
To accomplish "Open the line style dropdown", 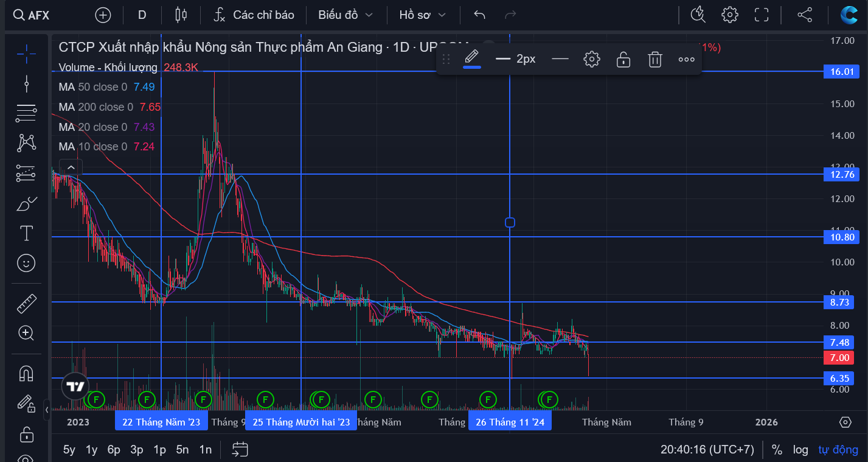I will tap(560, 59).
